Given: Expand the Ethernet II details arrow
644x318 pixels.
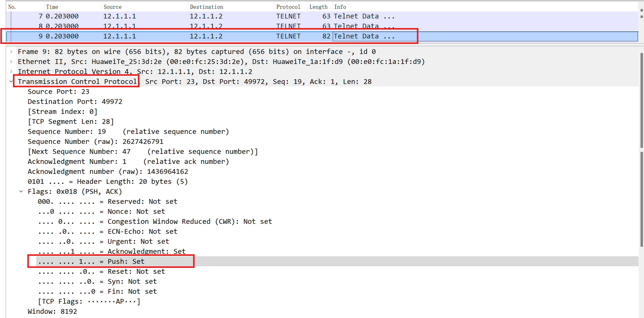Looking at the screenshot, I should coord(11,62).
